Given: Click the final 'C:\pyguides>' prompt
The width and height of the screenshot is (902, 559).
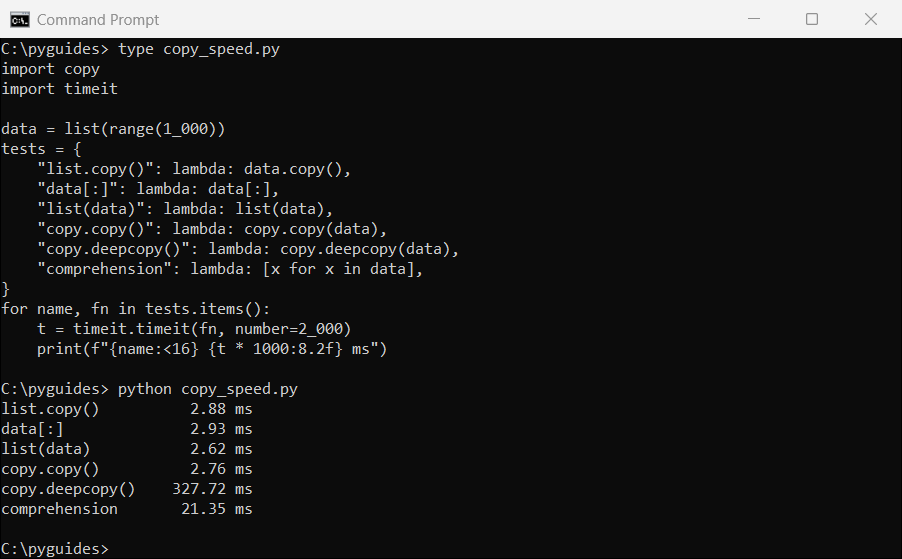Looking at the screenshot, I should [x=55, y=549].
